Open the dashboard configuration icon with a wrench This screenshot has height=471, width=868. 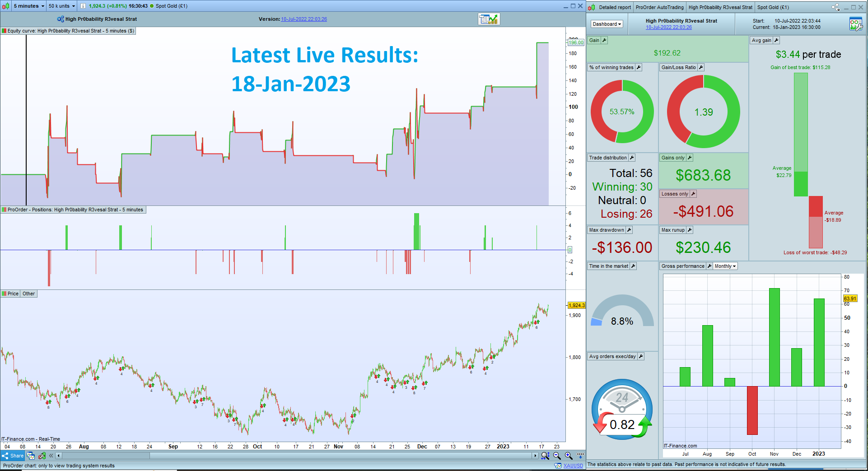click(x=856, y=24)
